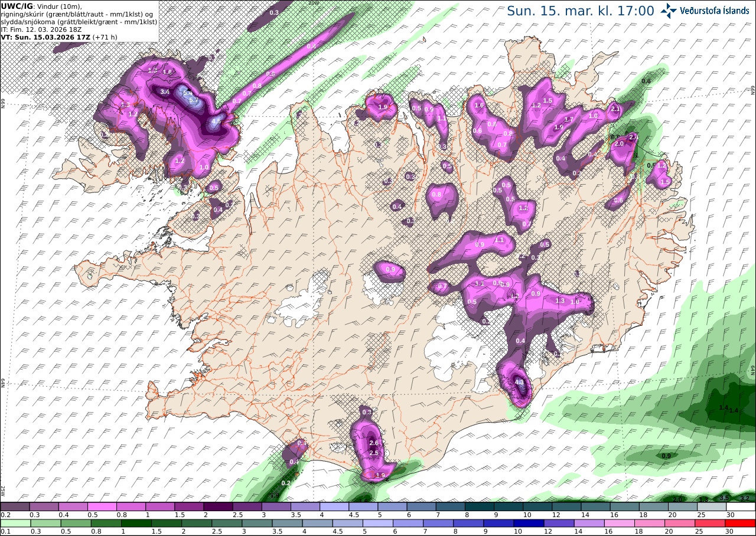Click the Veðurstofa Íslands name text
The height and width of the screenshot is (536, 756).
pos(715,11)
